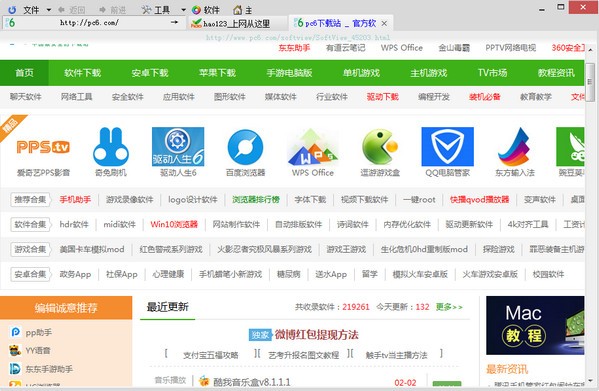Open the 微博红包提现方法 headline
The height and width of the screenshot is (391, 599).
(x=316, y=335)
